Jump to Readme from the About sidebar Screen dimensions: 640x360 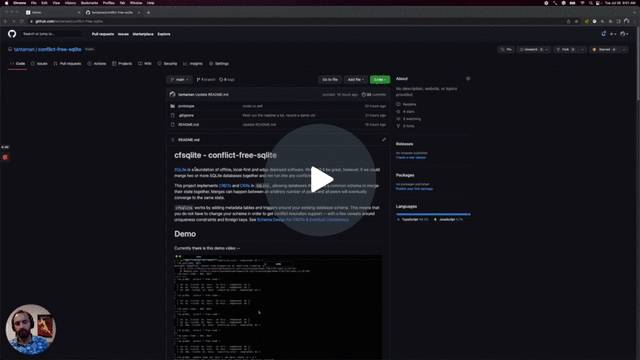click(x=407, y=104)
